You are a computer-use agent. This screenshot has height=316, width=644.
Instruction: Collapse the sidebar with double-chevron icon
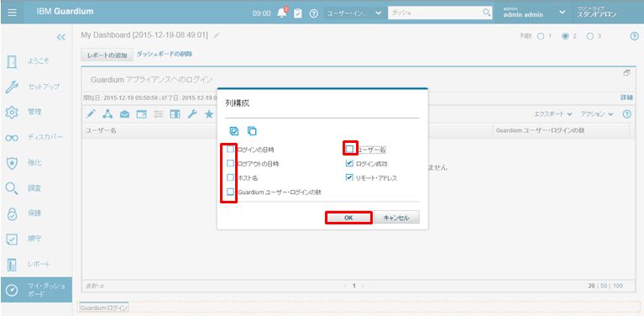click(x=60, y=37)
